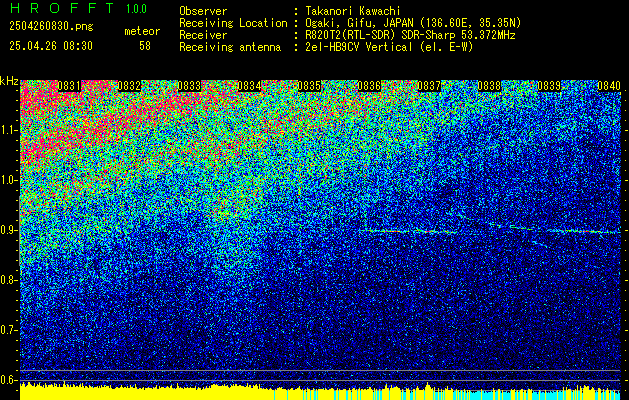The height and width of the screenshot is (400, 629).
Task: Click the filename 2504260830.png
Action: point(51,27)
